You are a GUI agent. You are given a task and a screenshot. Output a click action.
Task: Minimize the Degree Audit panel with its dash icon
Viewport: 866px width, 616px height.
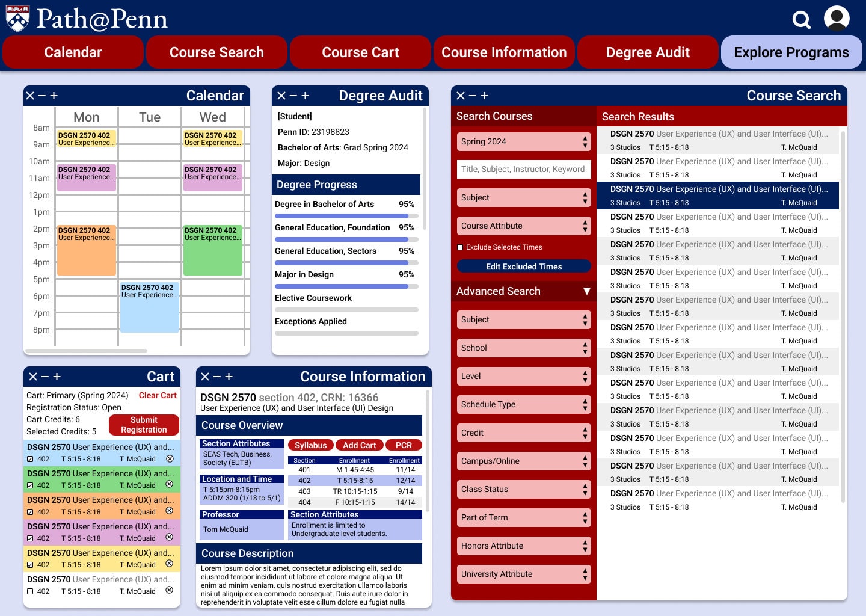[x=293, y=96]
